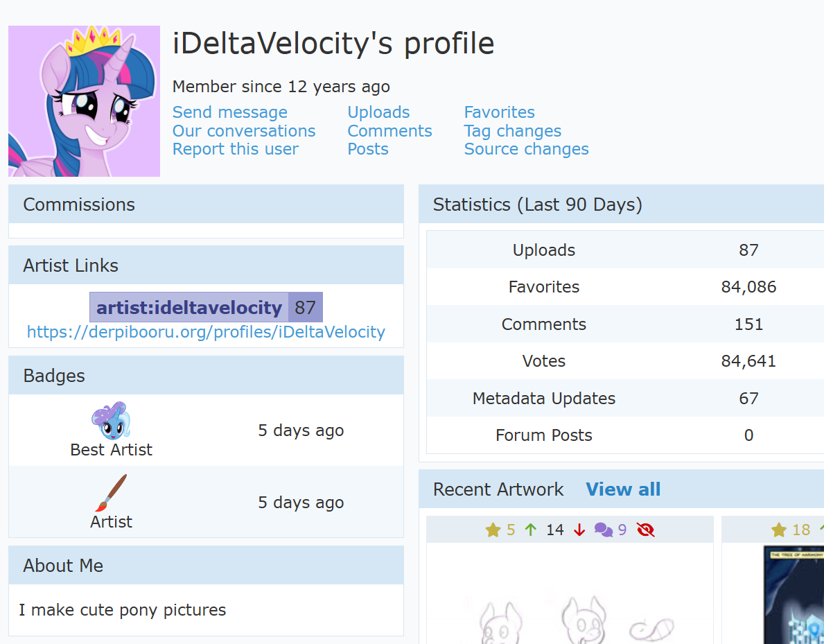824x644 pixels.
Task: Open Source changes history
Action: (x=526, y=149)
